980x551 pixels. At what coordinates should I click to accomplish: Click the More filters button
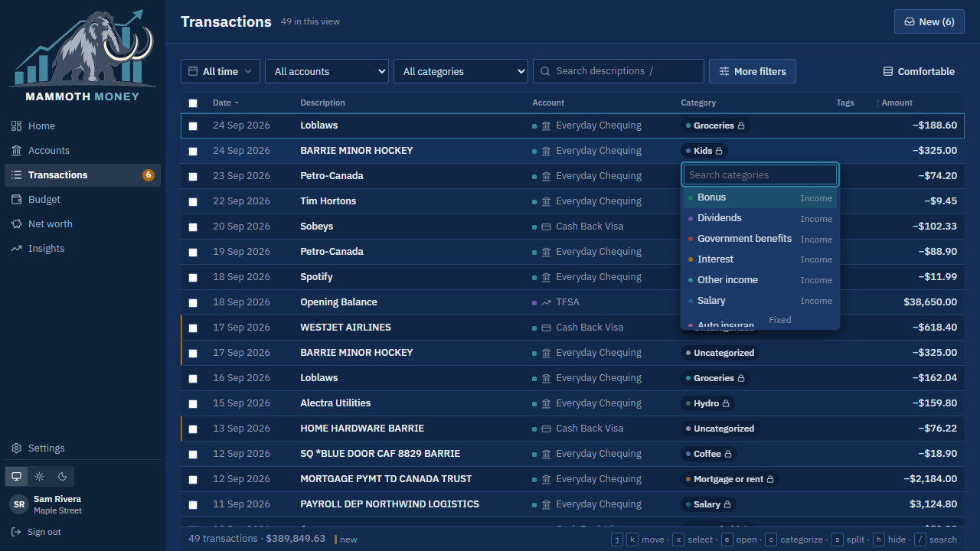753,71
